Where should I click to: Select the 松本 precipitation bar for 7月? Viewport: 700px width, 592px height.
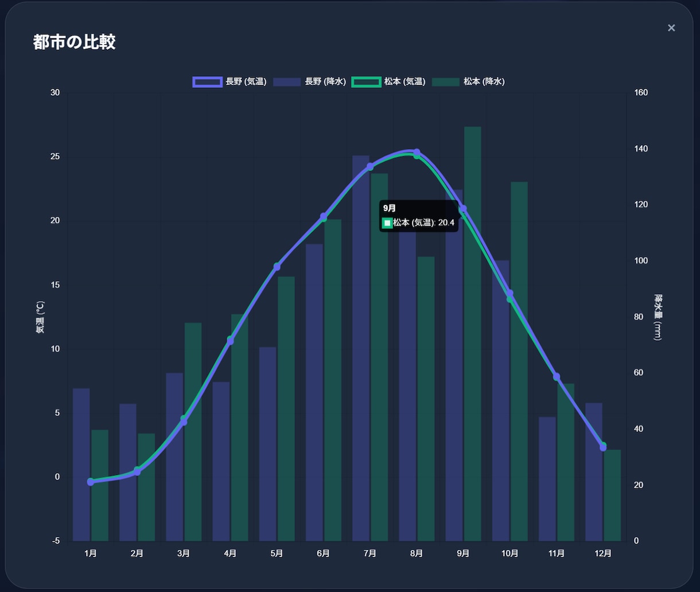point(379,357)
